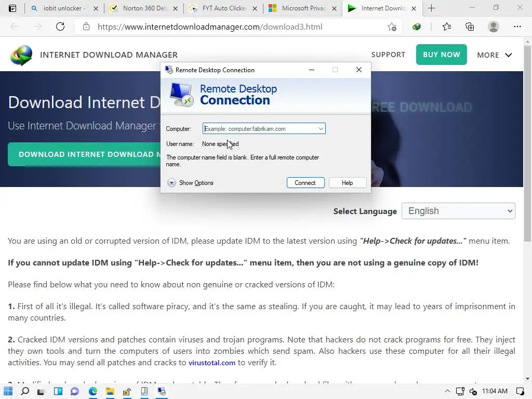Viewport: 532px width, 399px height.
Task: Show hidden system tray icons
Action: [447, 391]
